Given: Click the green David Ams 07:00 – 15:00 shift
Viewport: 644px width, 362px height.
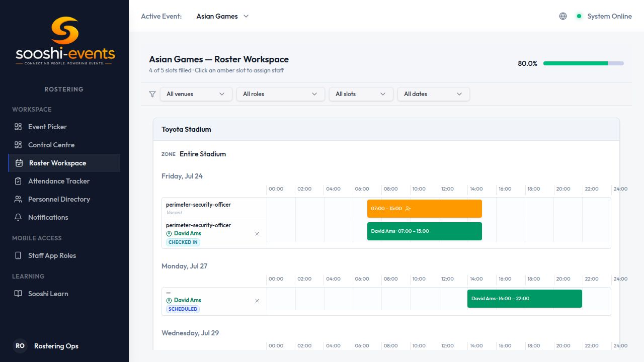Looking at the screenshot, I should pos(425,231).
